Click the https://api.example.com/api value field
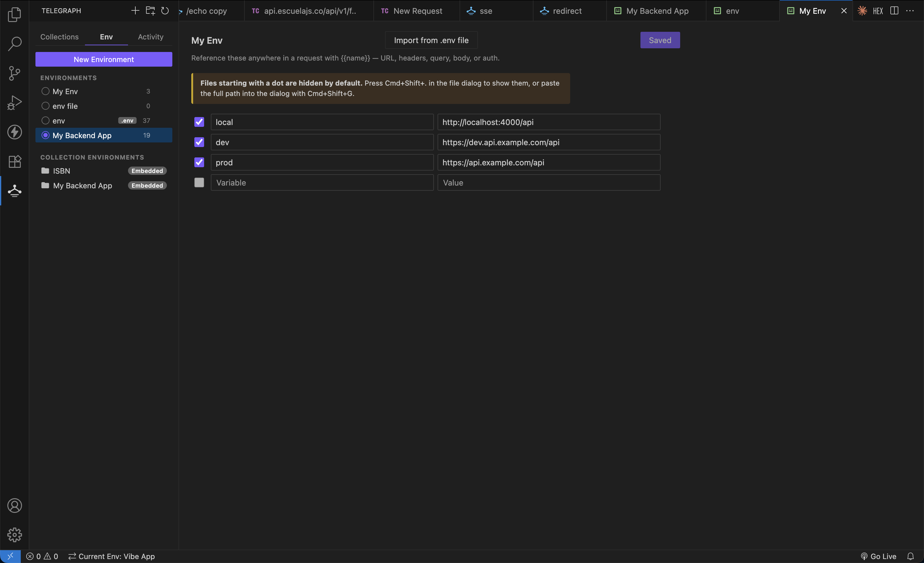 coord(549,162)
